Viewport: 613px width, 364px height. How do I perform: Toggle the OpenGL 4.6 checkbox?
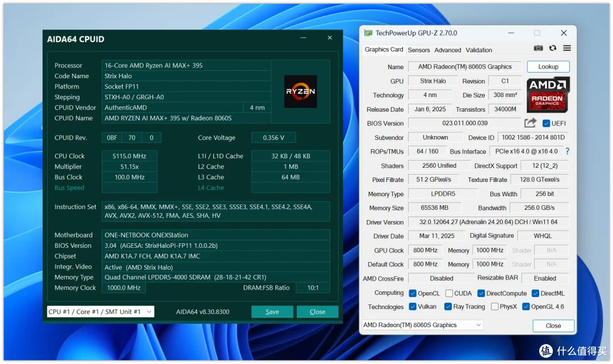point(526,307)
